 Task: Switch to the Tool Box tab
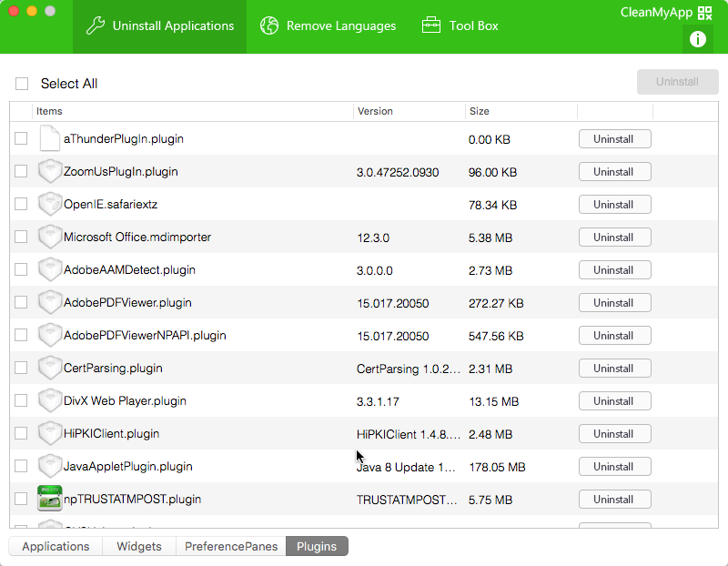pyautogui.click(x=460, y=26)
